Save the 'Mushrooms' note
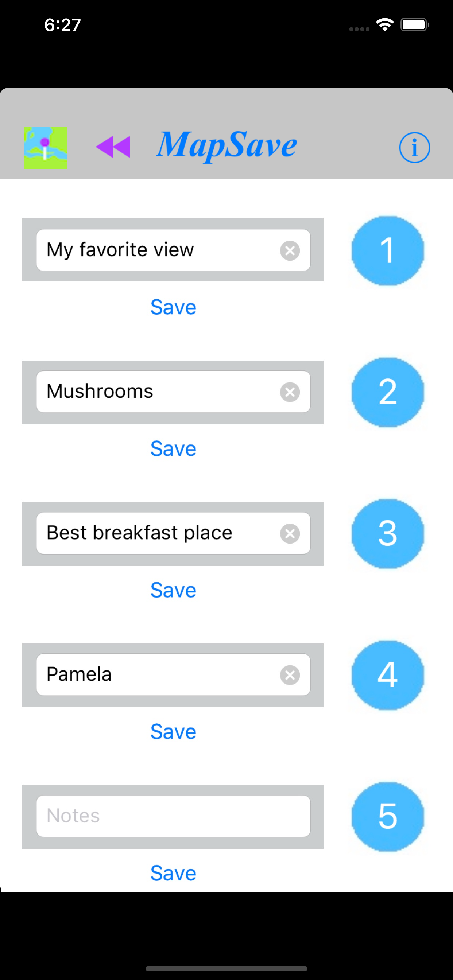Screen dimensions: 453x980 click(x=173, y=449)
